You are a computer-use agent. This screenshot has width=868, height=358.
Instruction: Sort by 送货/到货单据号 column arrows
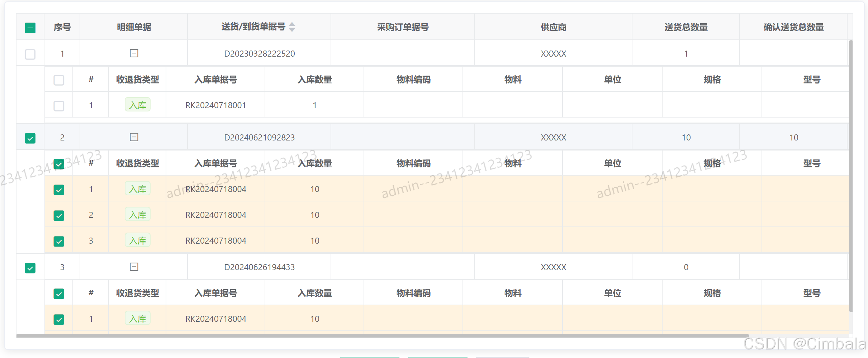click(x=292, y=27)
